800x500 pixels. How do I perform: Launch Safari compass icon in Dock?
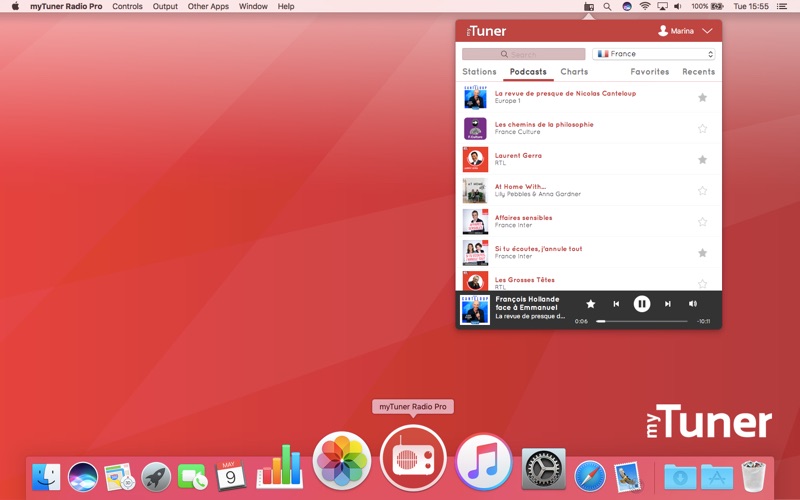tap(590, 477)
